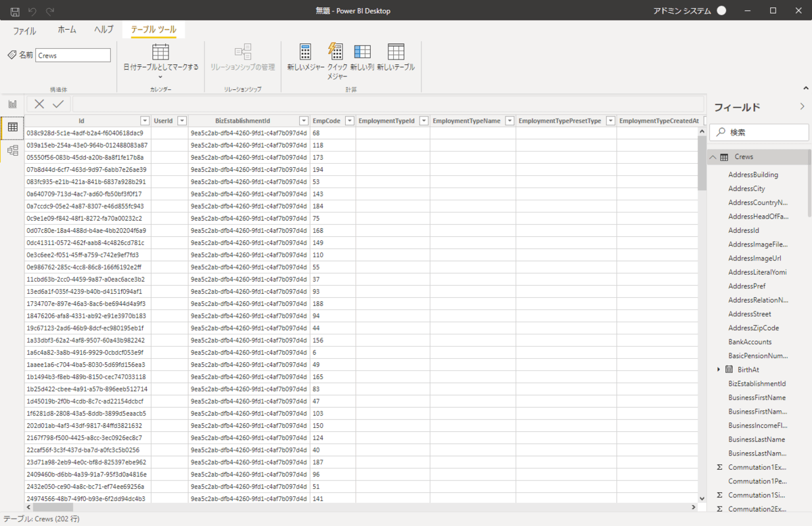Commit formula with the checkmark icon
The height and width of the screenshot is (526, 812).
coord(58,104)
